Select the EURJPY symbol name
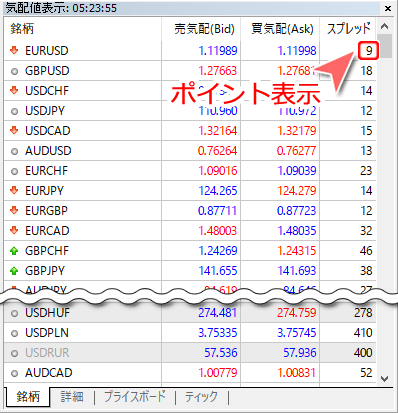The width and height of the screenshot is (398, 413). 44,191
